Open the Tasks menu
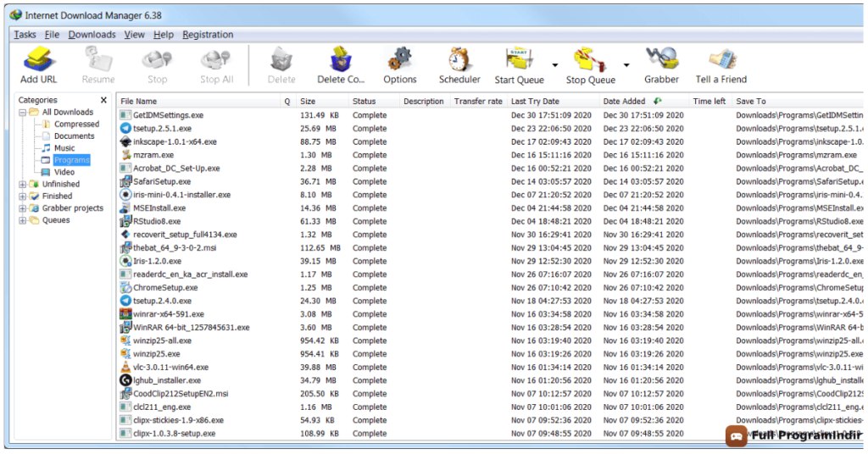This screenshot has width=868, height=454. [x=25, y=34]
